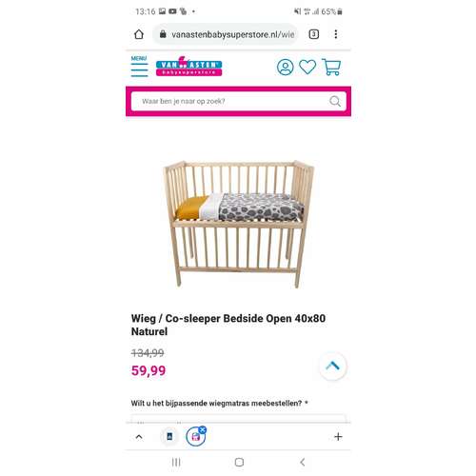476x476 pixels.
Task: Expand the bottom tab strip chevron
Action: click(x=139, y=437)
